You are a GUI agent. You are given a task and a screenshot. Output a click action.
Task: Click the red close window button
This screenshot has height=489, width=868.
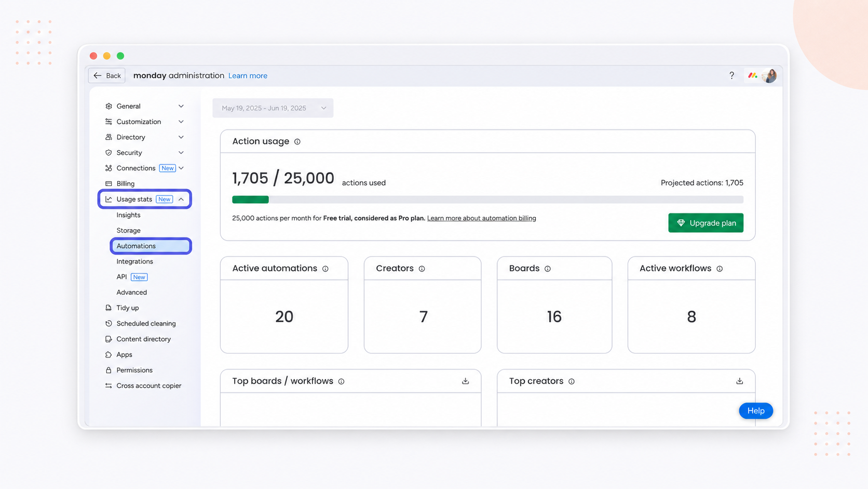93,56
